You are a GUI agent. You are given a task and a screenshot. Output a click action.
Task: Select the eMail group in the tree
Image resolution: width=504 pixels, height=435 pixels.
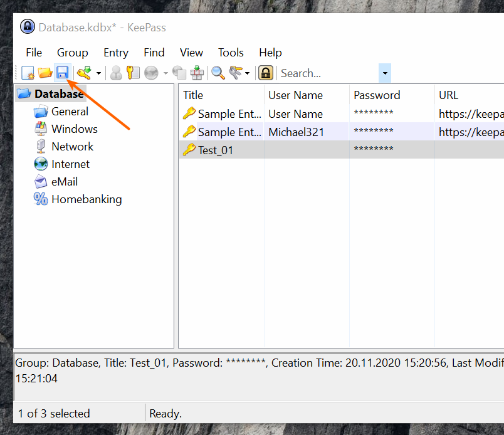65,182
